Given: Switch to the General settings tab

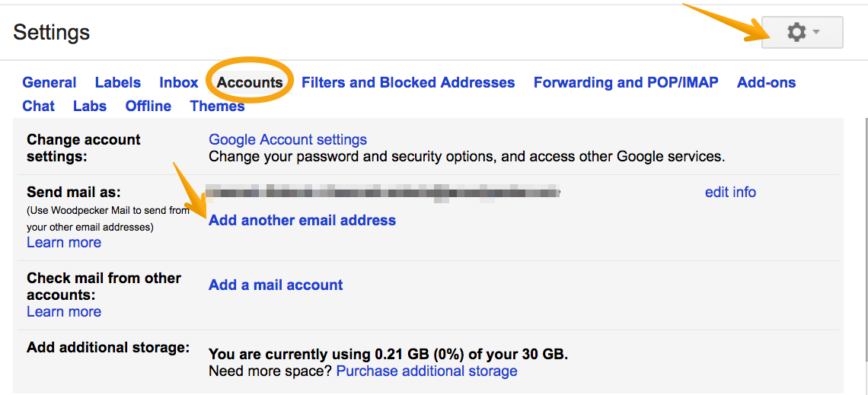Looking at the screenshot, I should (x=49, y=82).
